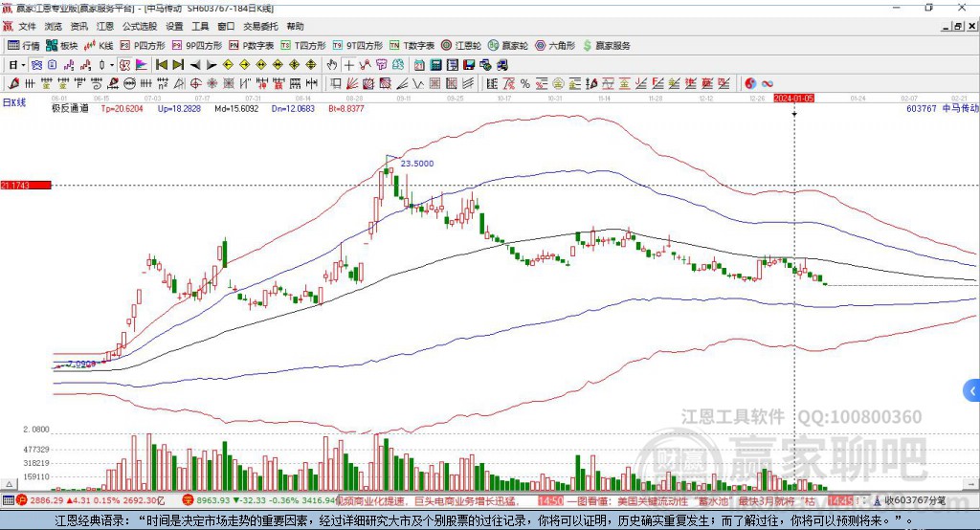Open the 赢家轮 wheel tool
The image size is (980, 530).
coord(508,46)
